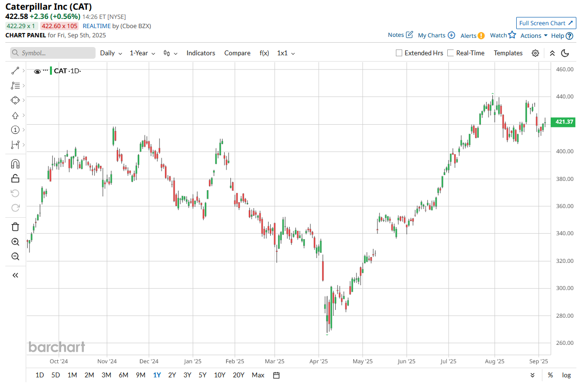Click the Notes link
The height and width of the screenshot is (389, 588).
click(396, 35)
